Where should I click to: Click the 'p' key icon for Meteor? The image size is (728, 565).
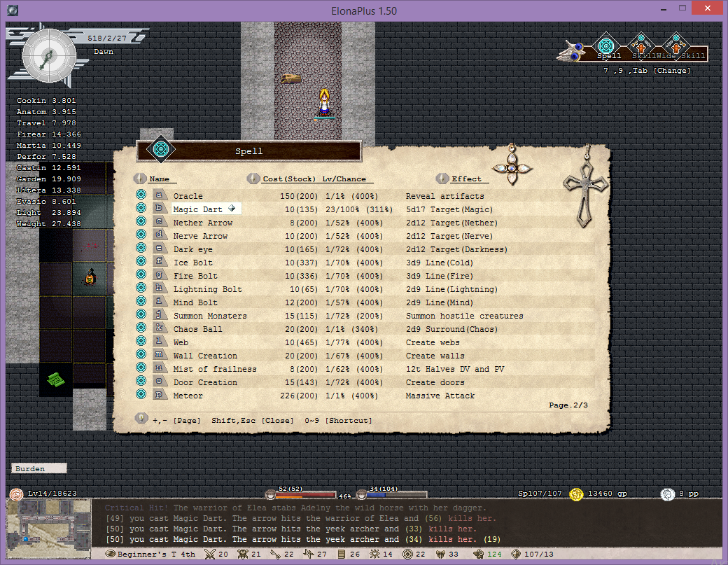[160, 395]
